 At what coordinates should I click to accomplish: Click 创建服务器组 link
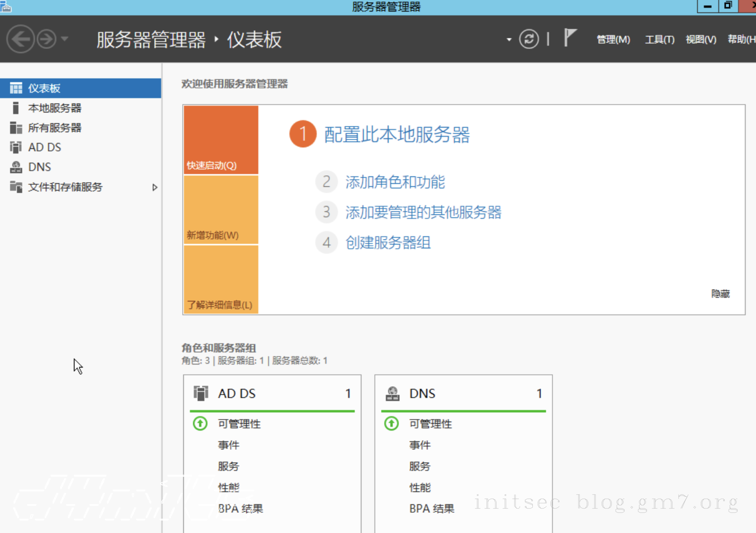(x=388, y=243)
